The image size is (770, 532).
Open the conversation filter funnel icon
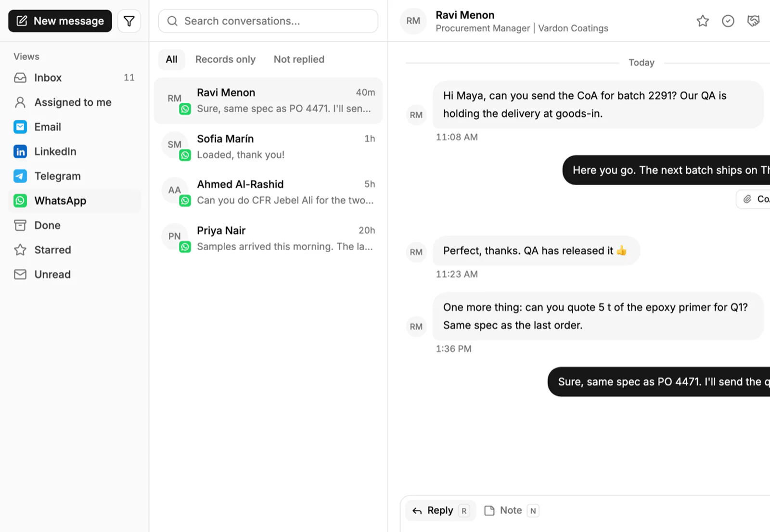click(129, 21)
